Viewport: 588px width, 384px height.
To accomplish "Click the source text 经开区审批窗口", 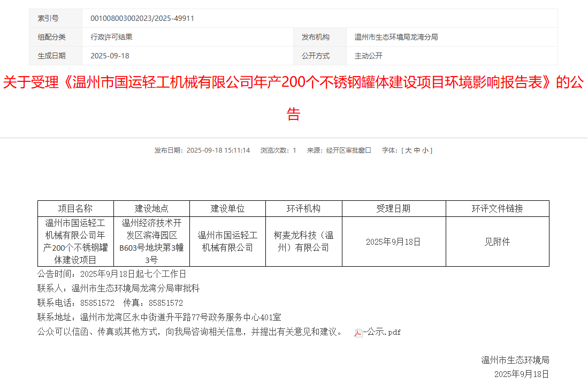I will point(348,150).
